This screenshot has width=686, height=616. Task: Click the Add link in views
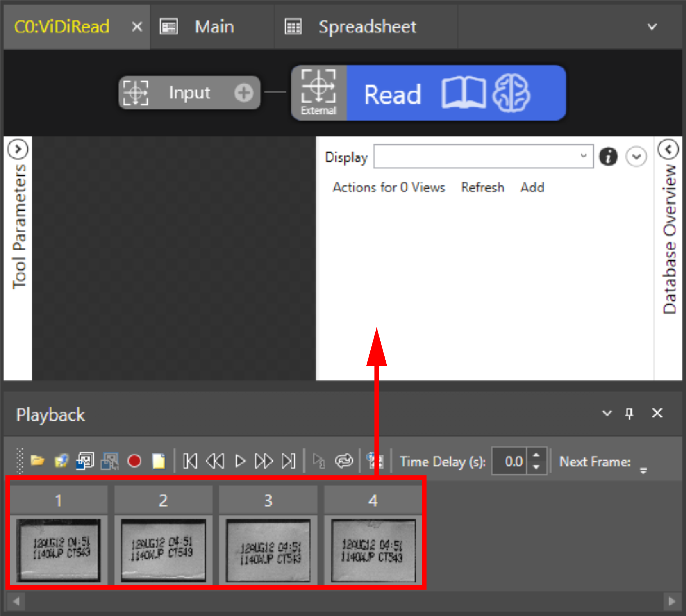[532, 187]
